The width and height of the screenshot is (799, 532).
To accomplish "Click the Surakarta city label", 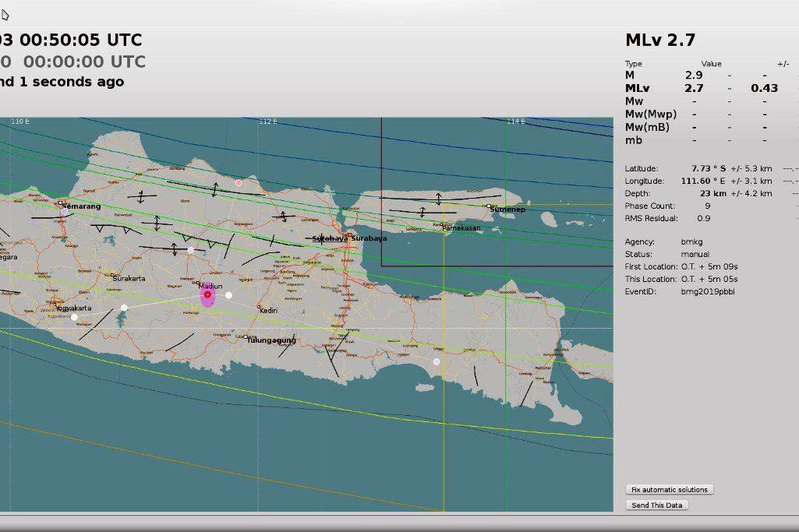I will click(129, 279).
